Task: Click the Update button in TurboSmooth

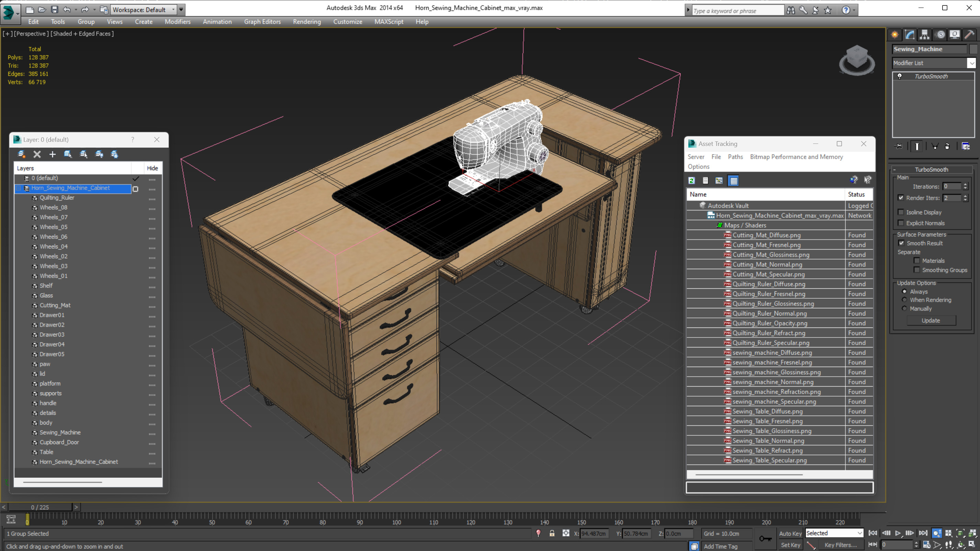Action: [x=931, y=321]
